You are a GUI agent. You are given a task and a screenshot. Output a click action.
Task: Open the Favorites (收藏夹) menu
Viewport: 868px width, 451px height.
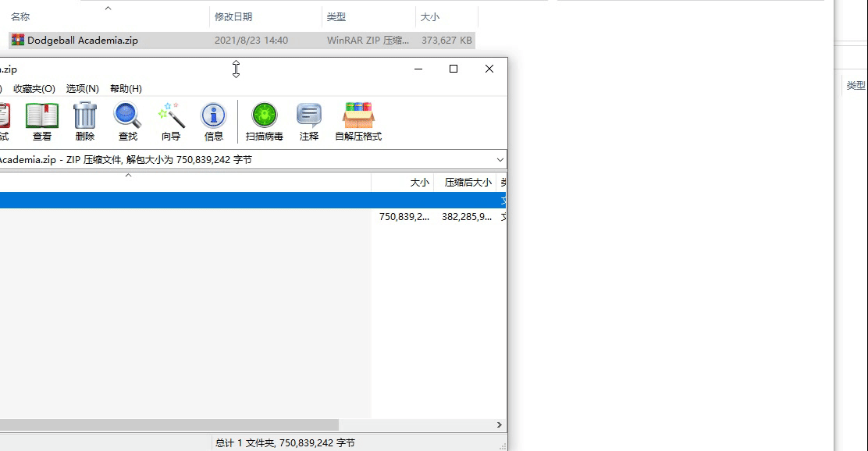pyautogui.click(x=34, y=88)
